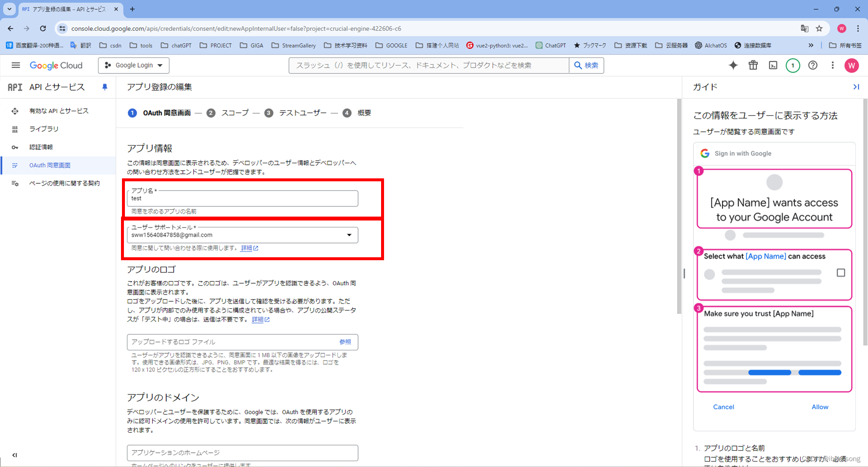Show more bookmarks with double chevron
Screen dimensions: 868x467
(811, 45)
